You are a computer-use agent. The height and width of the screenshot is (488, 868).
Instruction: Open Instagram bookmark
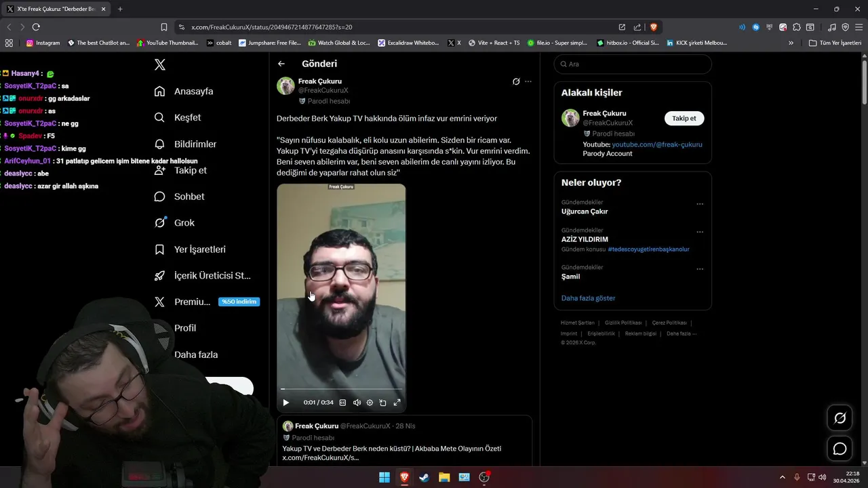pyautogui.click(x=43, y=43)
